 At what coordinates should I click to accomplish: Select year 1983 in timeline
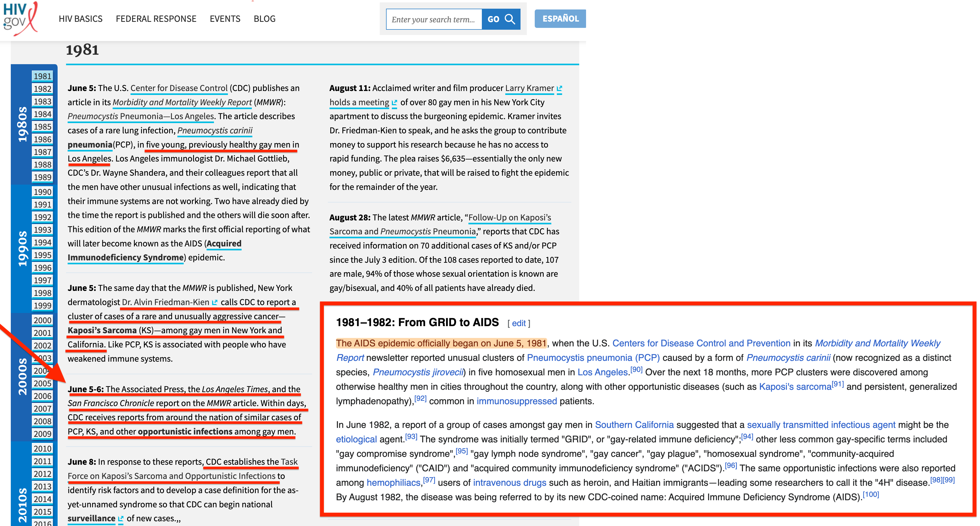tap(42, 102)
